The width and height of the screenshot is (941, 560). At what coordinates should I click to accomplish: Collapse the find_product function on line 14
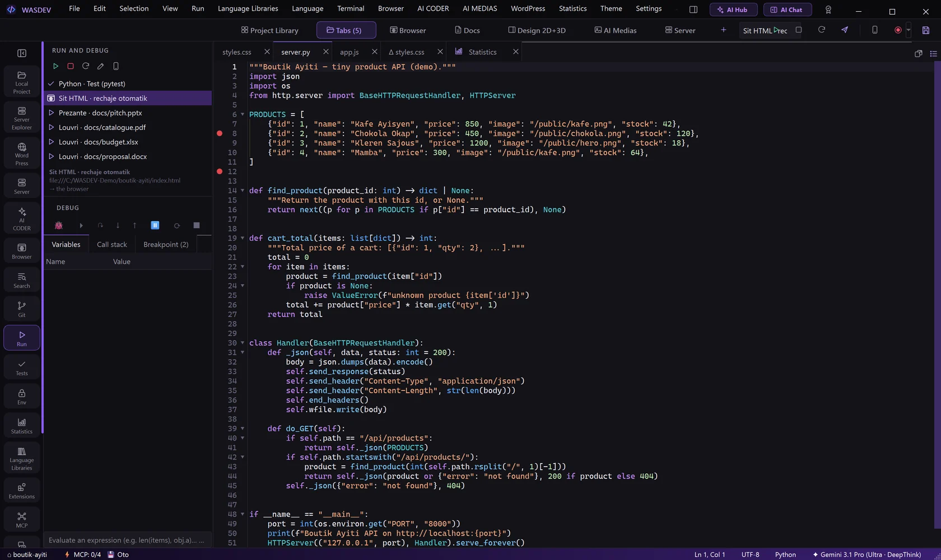click(x=243, y=190)
